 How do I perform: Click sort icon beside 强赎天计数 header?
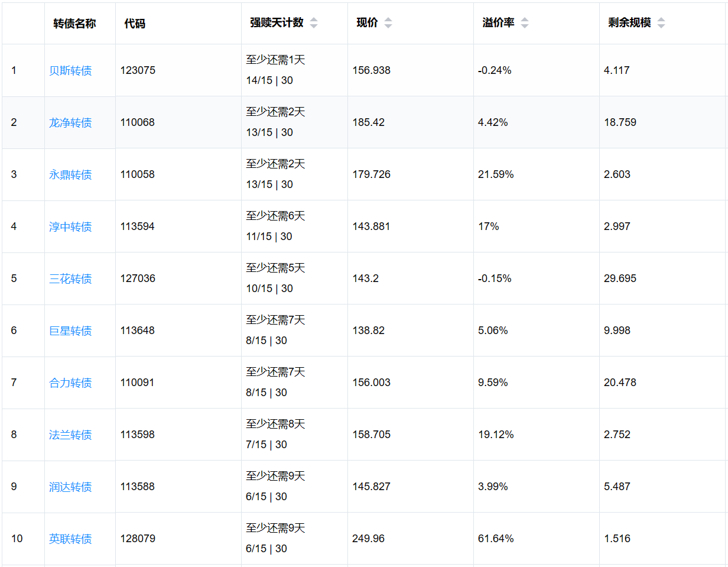[x=314, y=23]
